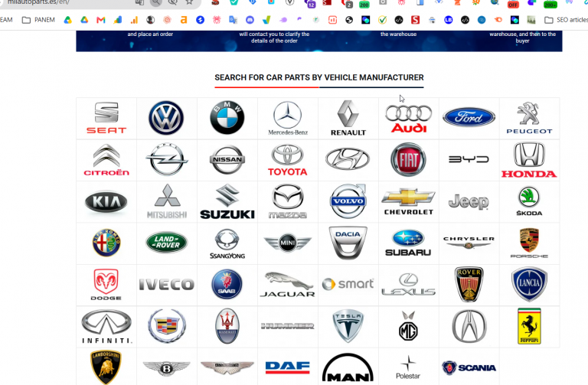
Task: Choose the Lexus logo
Action: pyautogui.click(x=408, y=285)
